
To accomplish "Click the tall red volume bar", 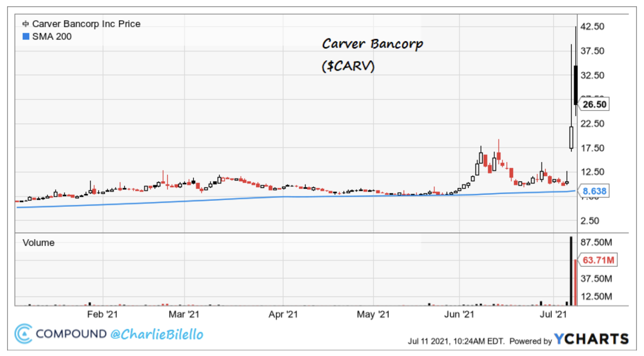I will pyautogui.click(x=576, y=282).
